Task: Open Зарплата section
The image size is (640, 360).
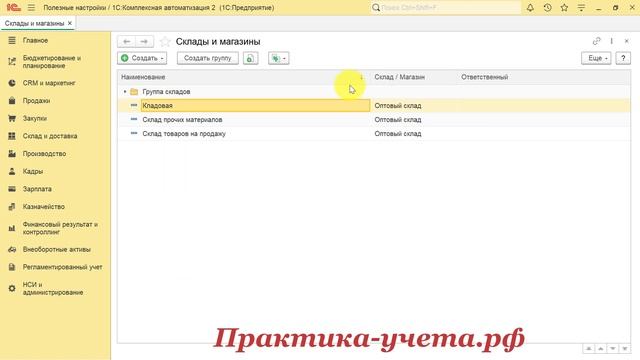Action: [37, 189]
